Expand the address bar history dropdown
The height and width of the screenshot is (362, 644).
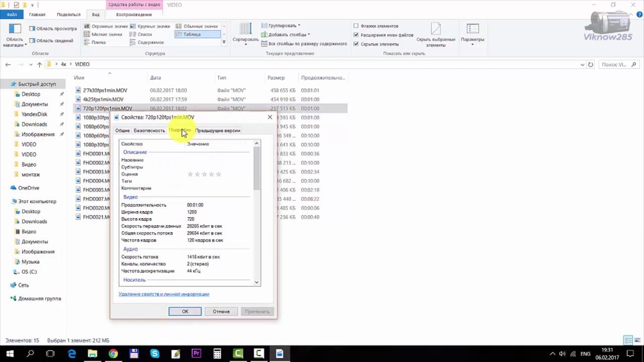[583, 64]
